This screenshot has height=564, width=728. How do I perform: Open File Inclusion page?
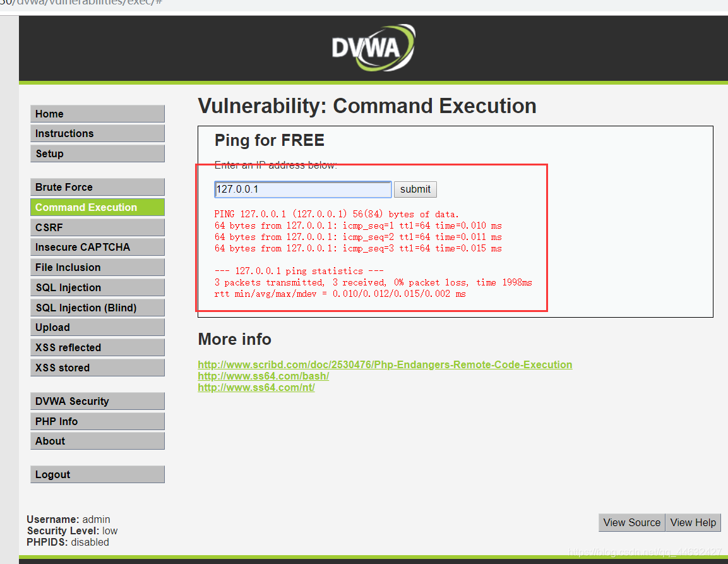97,268
